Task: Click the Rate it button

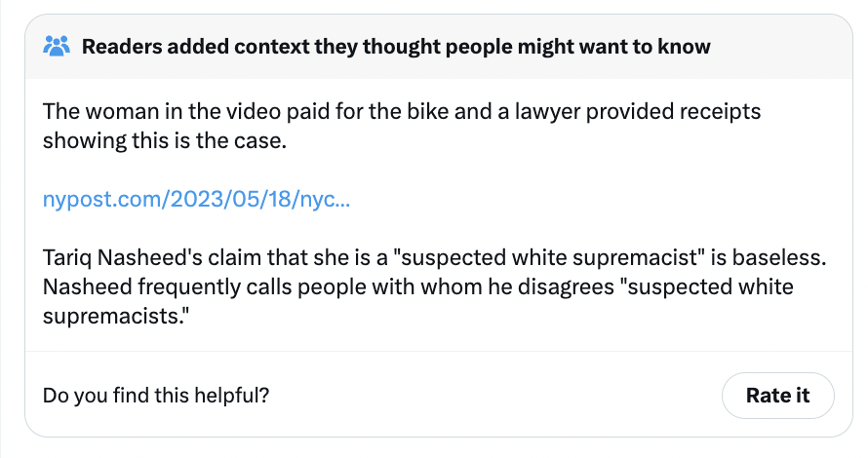Action: 777,396
